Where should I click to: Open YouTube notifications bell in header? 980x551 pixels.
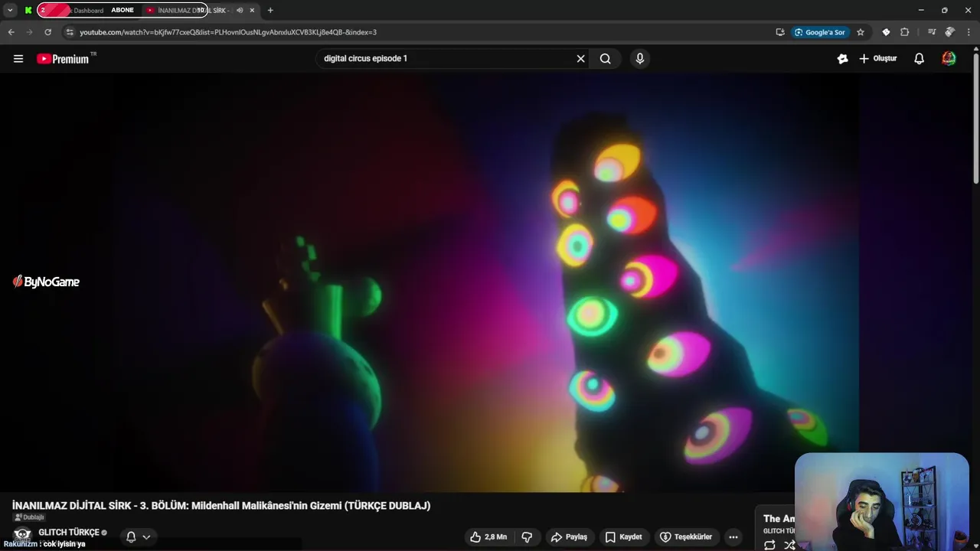coord(920,58)
